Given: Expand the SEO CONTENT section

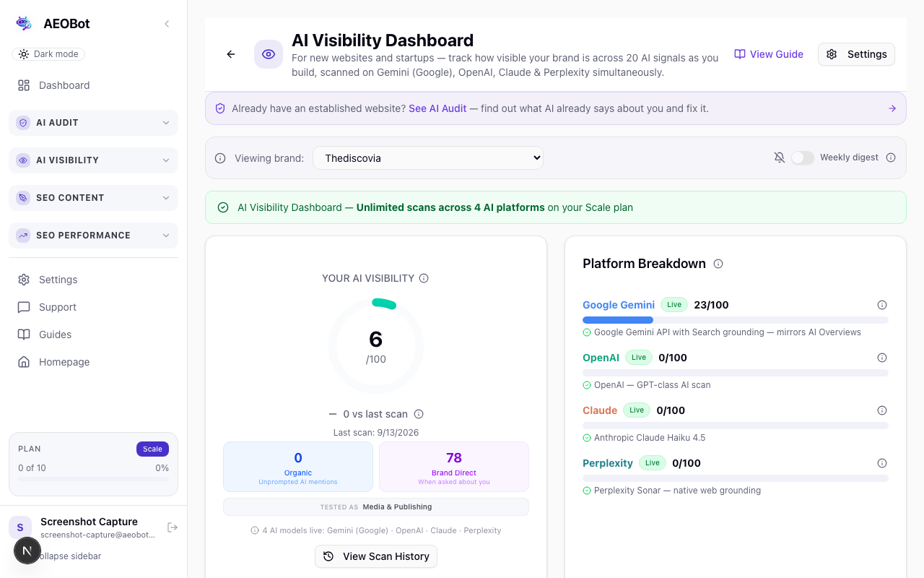Looking at the screenshot, I should (93, 198).
